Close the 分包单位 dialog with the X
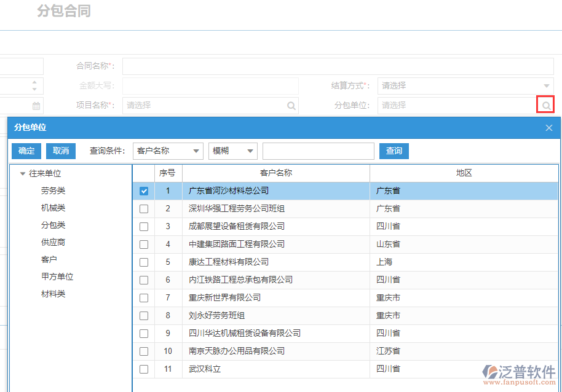The width and height of the screenshot is (562, 392). click(548, 127)
